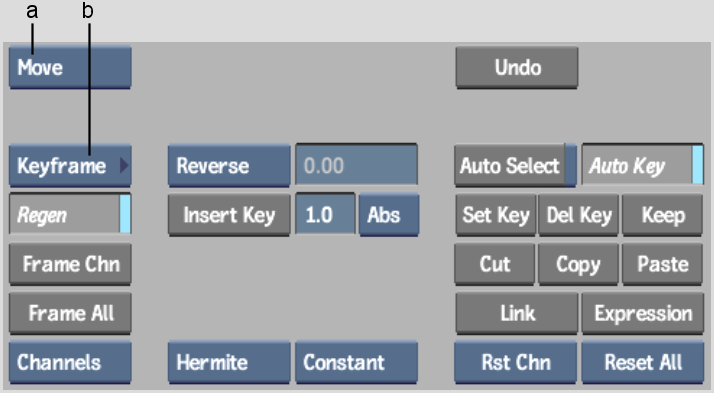Expand the Keyframe option box

pos(70,166)
